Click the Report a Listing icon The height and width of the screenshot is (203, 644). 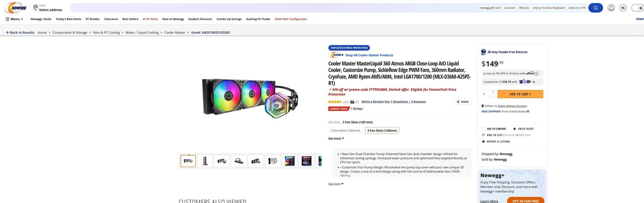click(484, 142)
